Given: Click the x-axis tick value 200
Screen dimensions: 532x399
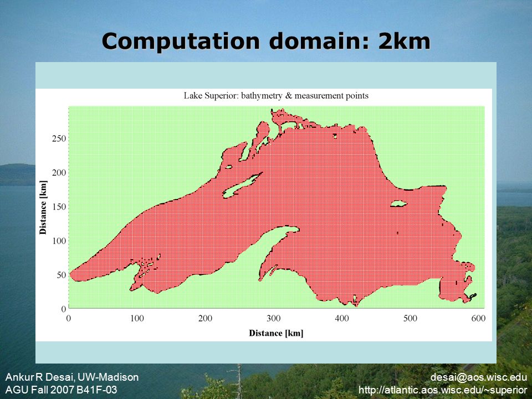Looking at the screenshot, I should (205, 318).
